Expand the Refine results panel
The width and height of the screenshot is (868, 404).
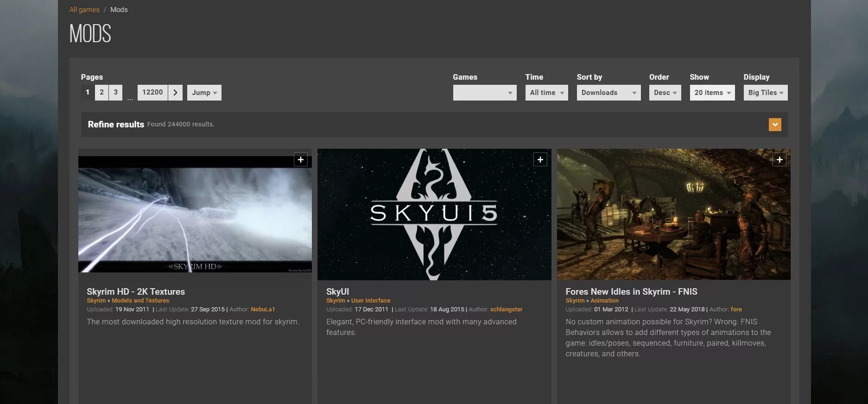click(x=775, y=125)
